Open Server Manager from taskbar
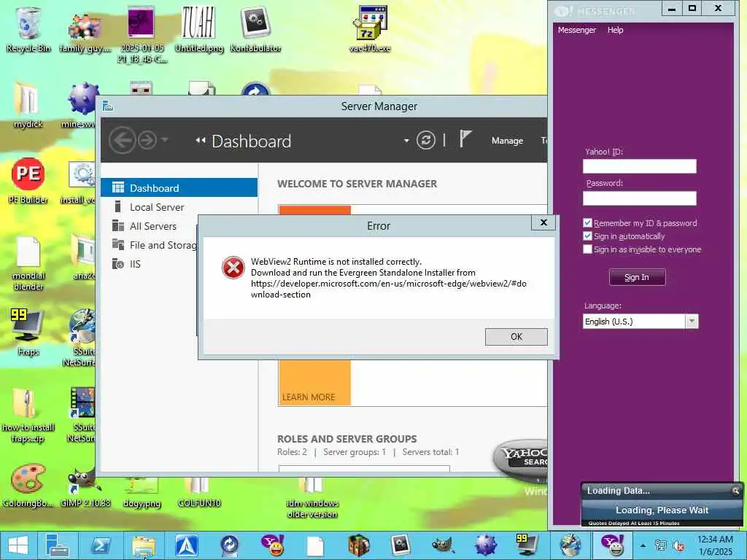 pos(58,545)
